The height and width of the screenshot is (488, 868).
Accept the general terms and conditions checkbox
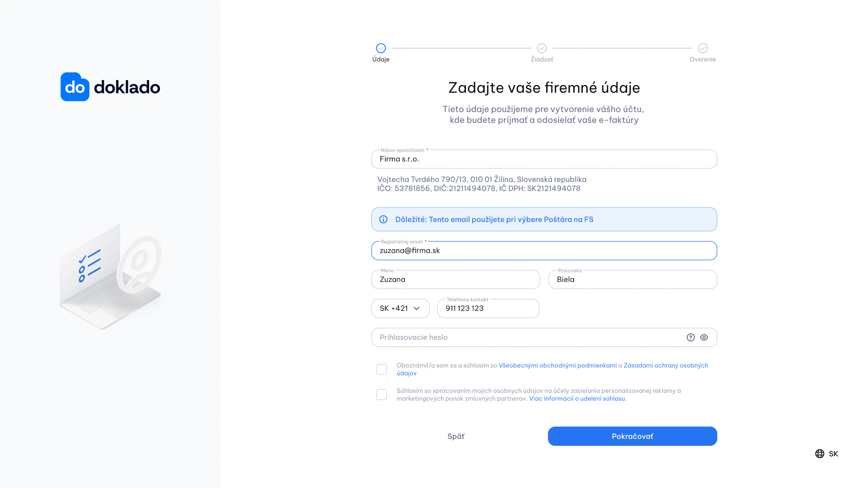(x=381, y=369)
